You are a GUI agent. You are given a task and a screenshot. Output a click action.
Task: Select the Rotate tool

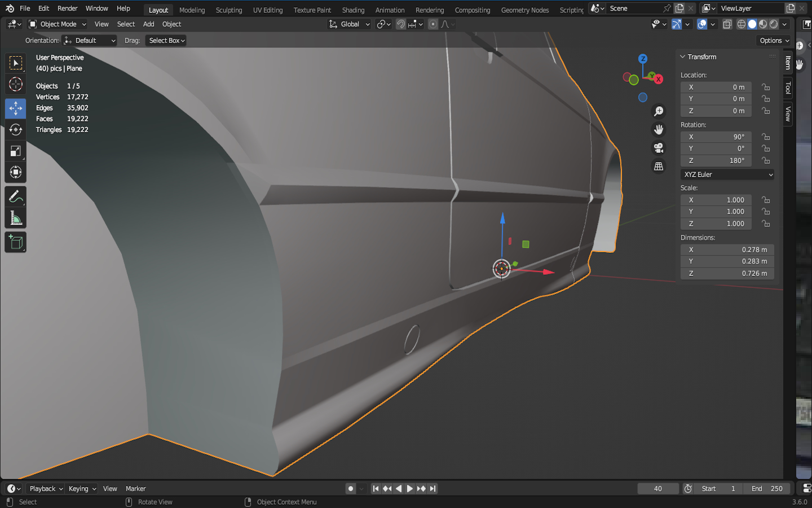pyautogui.click(x=15, y=129)
